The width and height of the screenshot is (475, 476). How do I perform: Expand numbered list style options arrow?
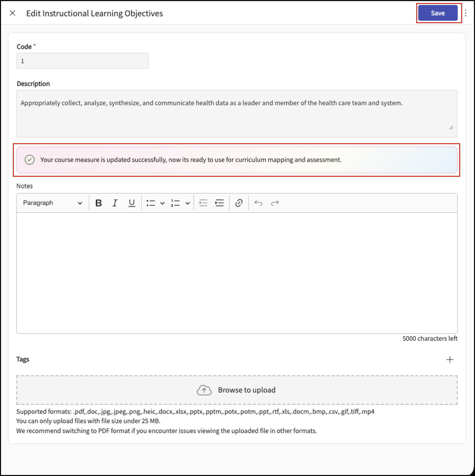click(188, 203)
